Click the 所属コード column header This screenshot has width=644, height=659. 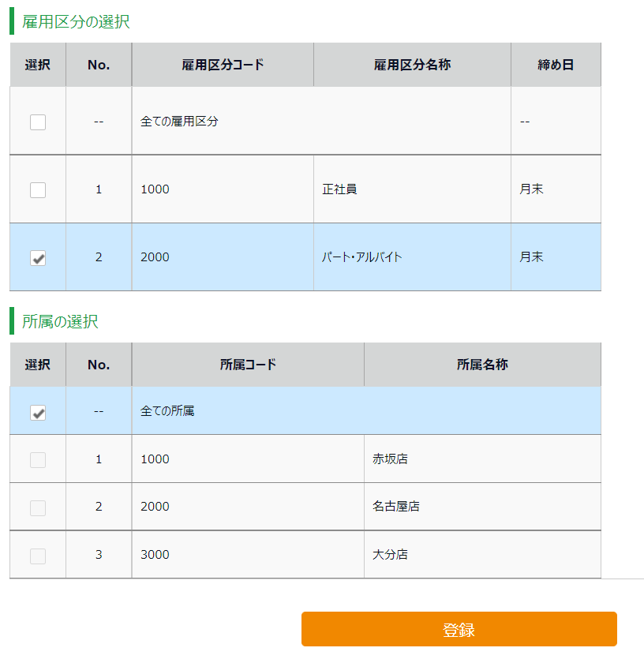248,365
